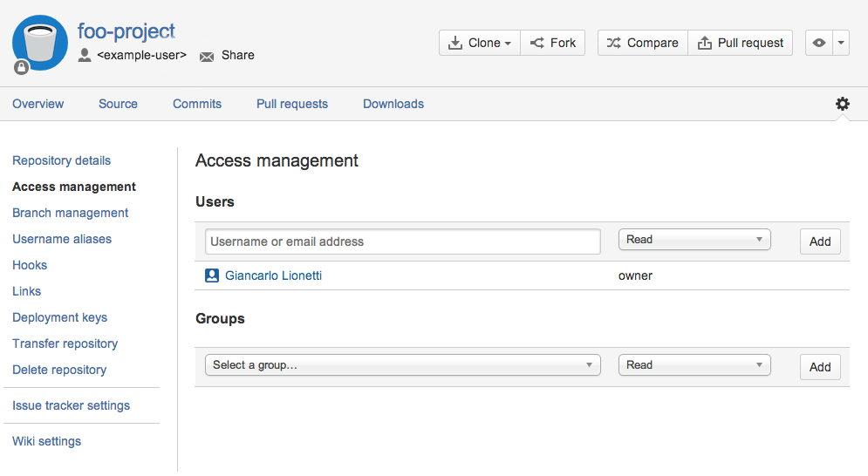Click the lock icon on repository avatar
The image size is (868, 476).
pos(21,67)
